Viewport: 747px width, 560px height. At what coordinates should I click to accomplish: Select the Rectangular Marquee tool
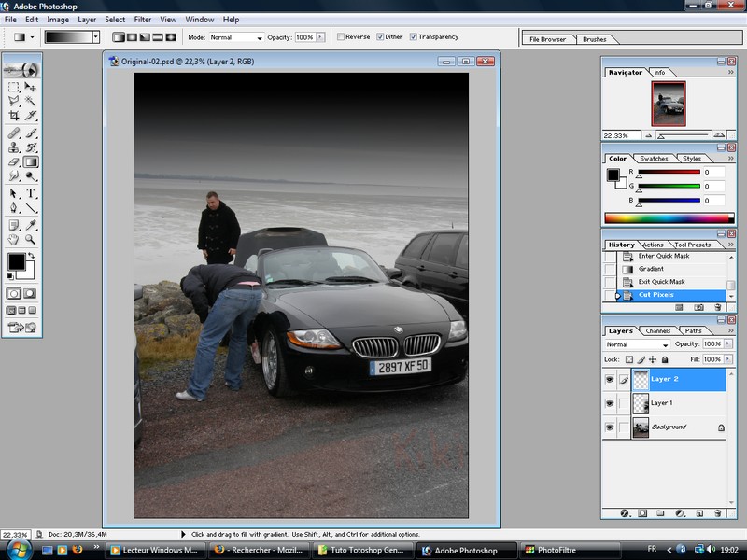[14, 87]
